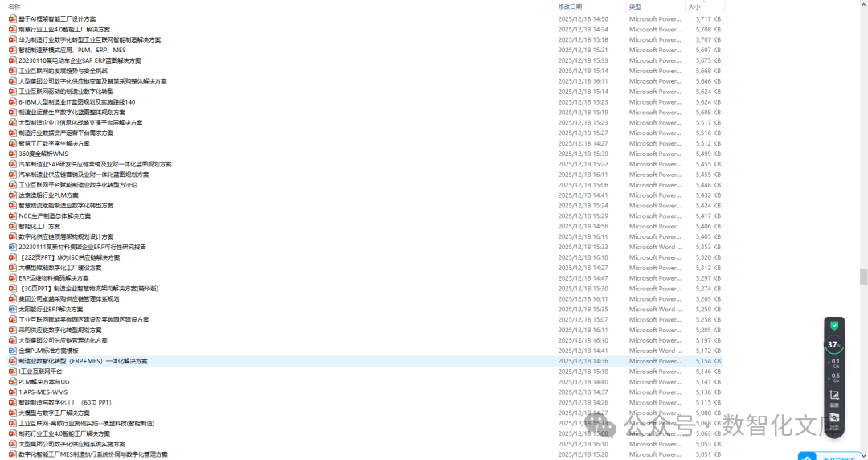
Task: Click the file icon beside 基于AI框架智能工厂设计方案
Action: coord(13,18)
